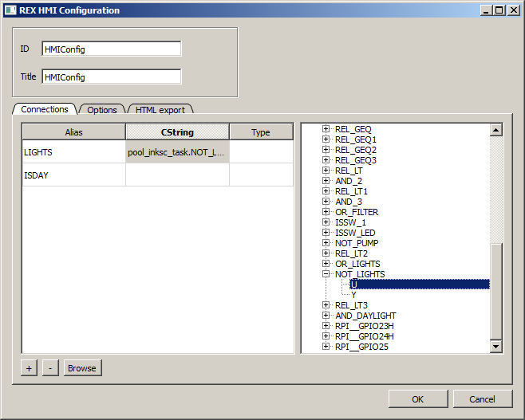This screenshot has height=420, width=525.
Task: Sort by the Alias column header
Action: (x=73, y=132)
